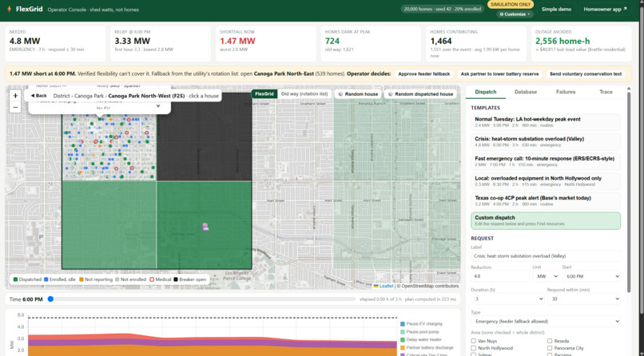Click the Delay water heater chart legend swatch
The height and width of the screenshot is (356, 644).
[403, 339]
